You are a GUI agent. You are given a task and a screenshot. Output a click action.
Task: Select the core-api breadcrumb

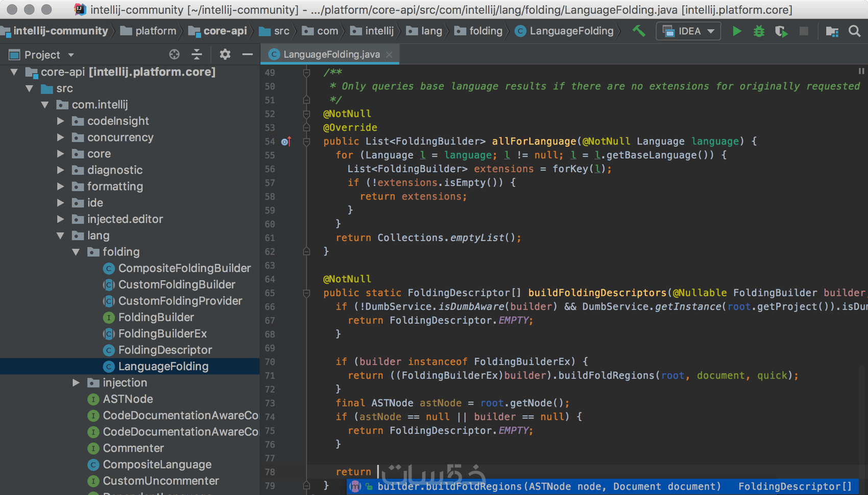coord(225,31)
